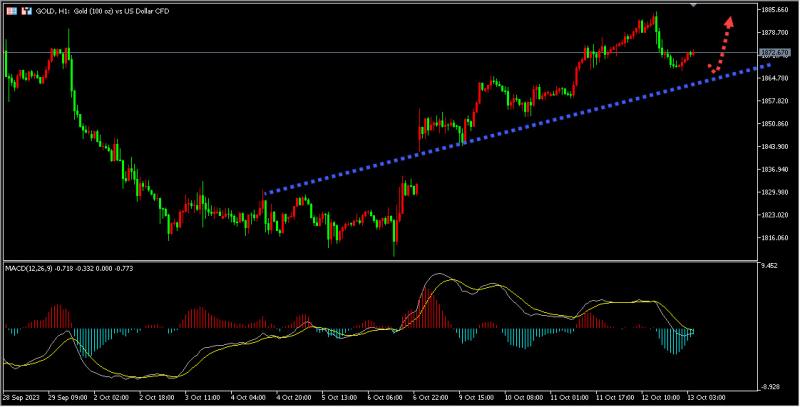This screenshot has height=407, width=800.
Task: Click the 28 Sep 2023 date label
Action: tap(20, 397)
